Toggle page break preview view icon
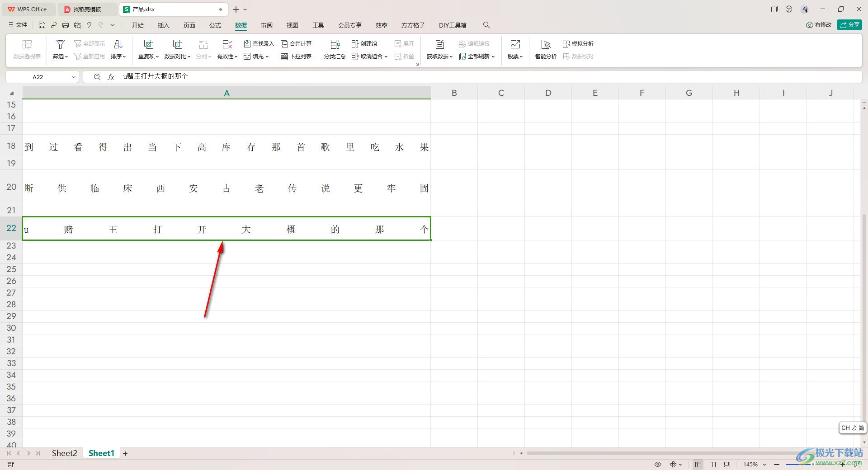Screen dimensions: 868x470 [x=713, y=465]
